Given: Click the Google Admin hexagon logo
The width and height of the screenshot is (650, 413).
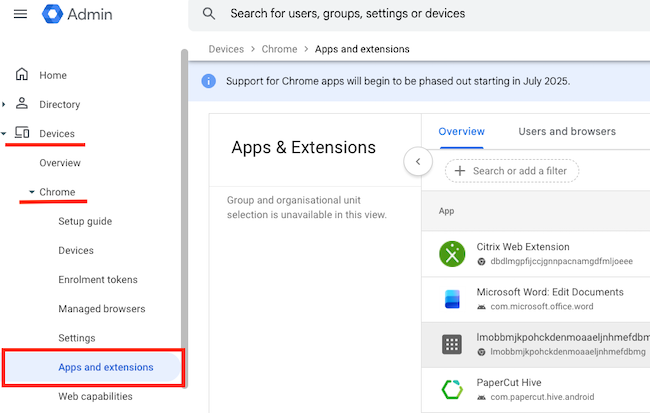Looking at the screenshot, I should tap(52, 14).
